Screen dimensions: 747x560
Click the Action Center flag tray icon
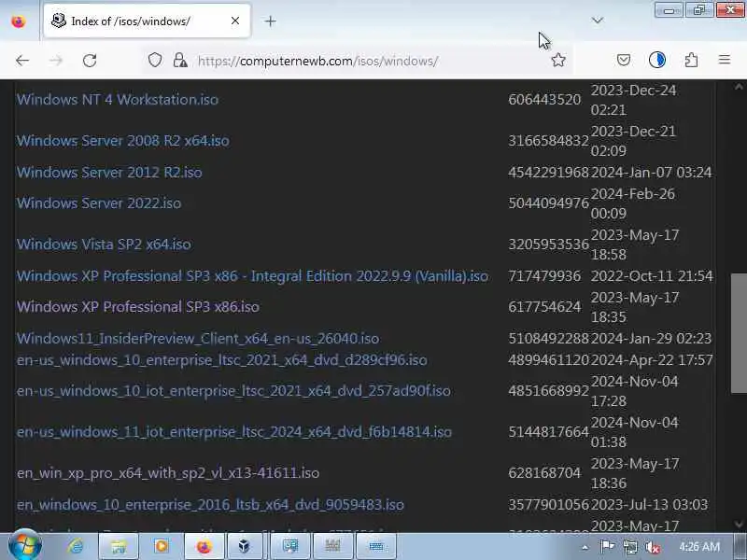(x=608, y=547)
